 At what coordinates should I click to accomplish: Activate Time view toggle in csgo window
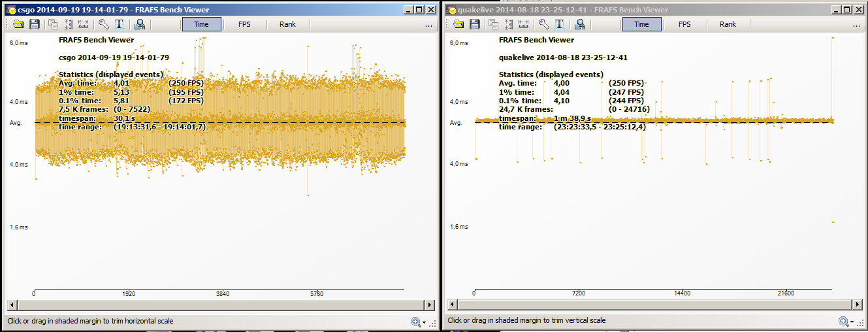coord(201,24)
